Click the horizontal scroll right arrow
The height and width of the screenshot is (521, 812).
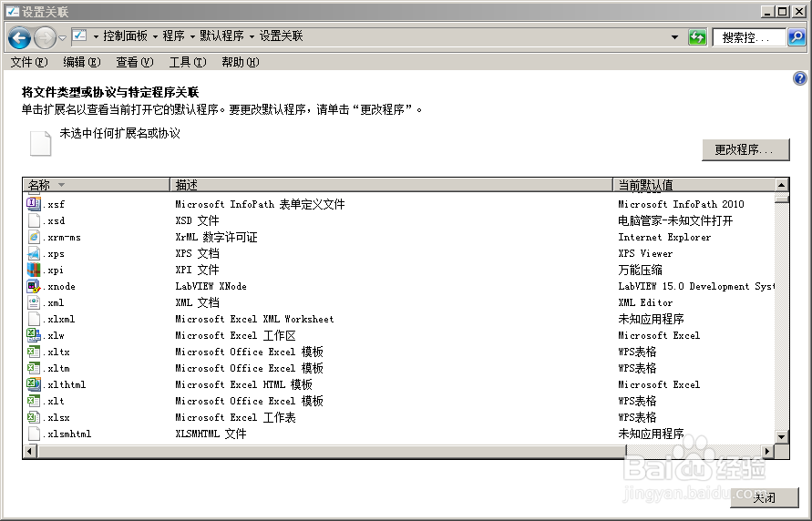pos(768,451)
